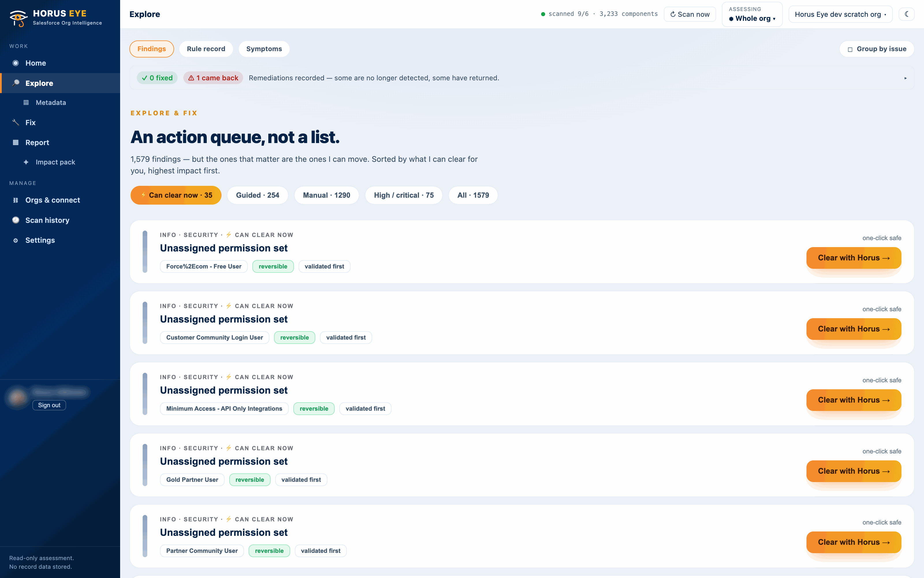Click lightning icon on Gold Partner User card
This screenshot has width=924, height=578.
pos(229,448)
